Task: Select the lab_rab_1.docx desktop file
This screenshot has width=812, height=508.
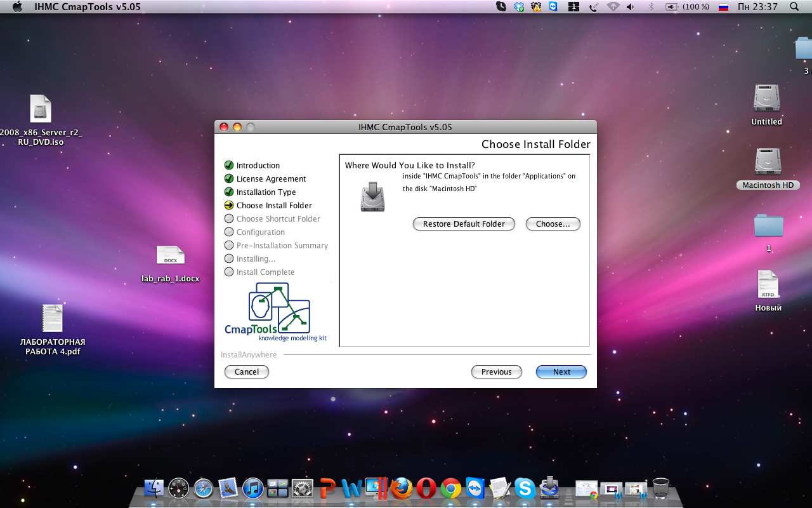Action: point(171,264)
